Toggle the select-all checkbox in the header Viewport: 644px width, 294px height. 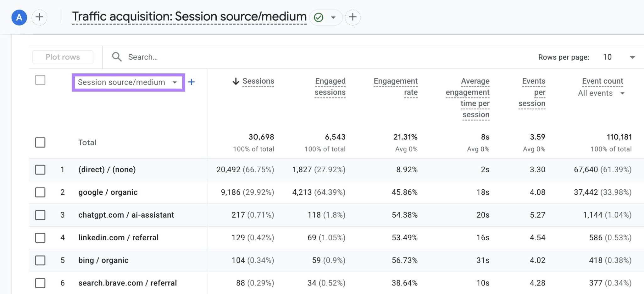pyautogui.click(x=40, y=80)
